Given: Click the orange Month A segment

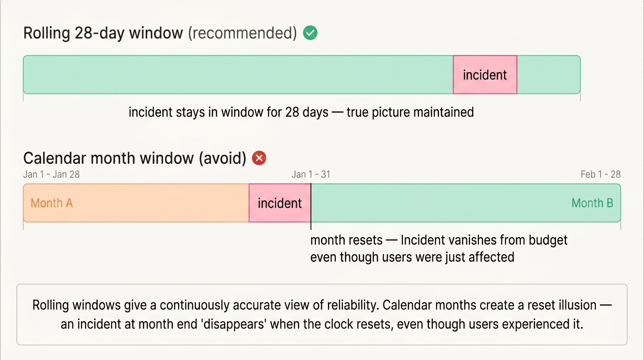Looking at the screenshot, I should coord(136,203).
